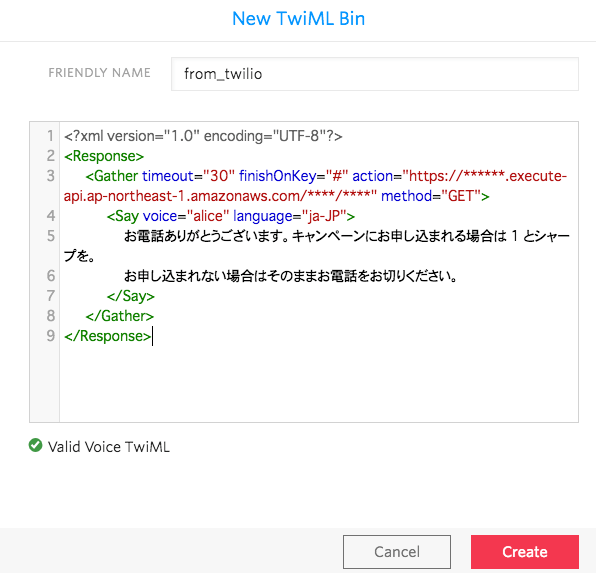This screenshot has width=596, height=573.
Task: Click the Cancel button
Action: pyautogui.click(x=397, y=552)
